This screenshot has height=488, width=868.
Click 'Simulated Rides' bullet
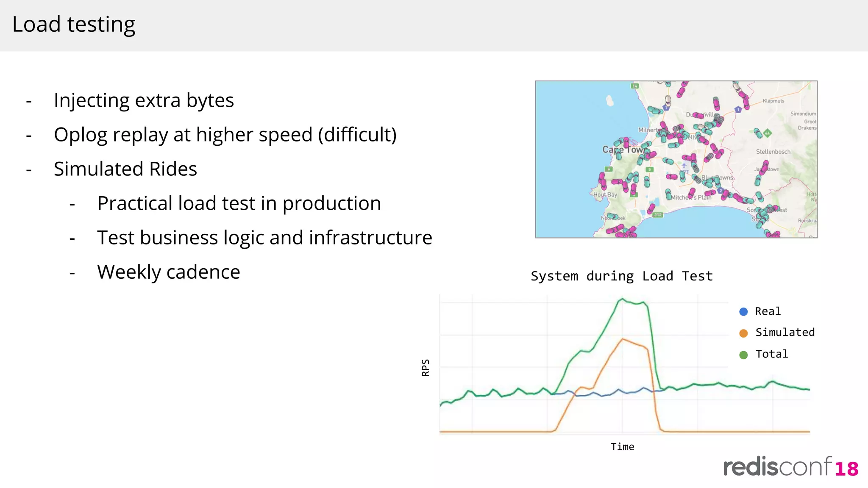pos(125,169)
